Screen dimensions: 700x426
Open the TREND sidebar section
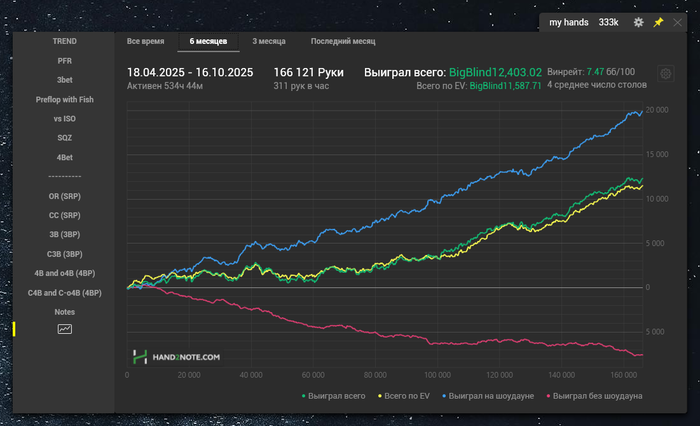65,41
